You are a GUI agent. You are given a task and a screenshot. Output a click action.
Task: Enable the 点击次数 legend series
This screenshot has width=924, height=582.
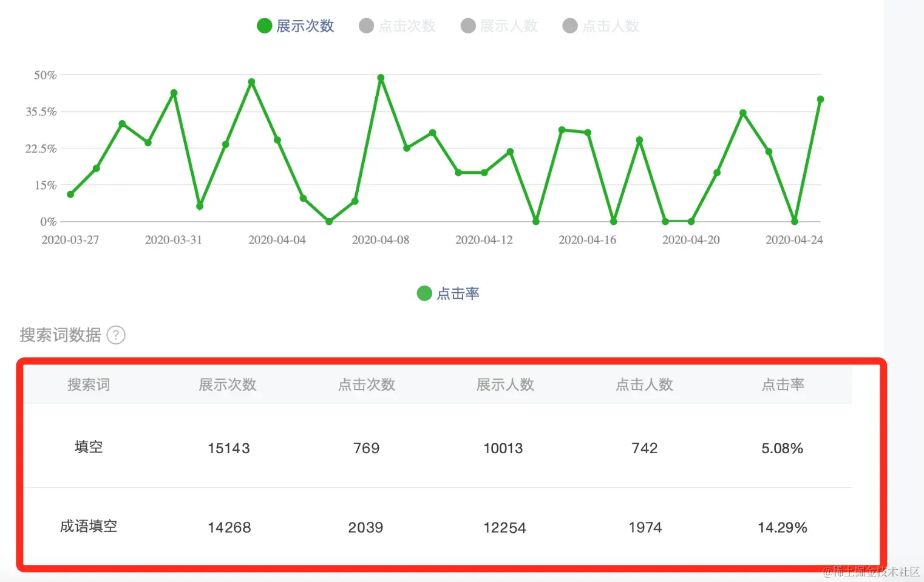pyautogui.click(x=398, y=26)
